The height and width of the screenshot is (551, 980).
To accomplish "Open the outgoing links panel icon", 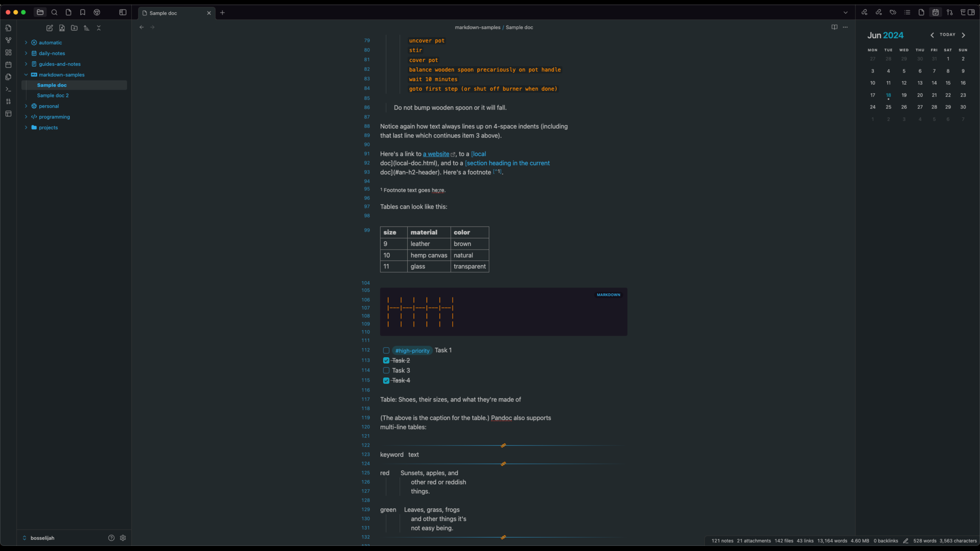I will 878,12.
